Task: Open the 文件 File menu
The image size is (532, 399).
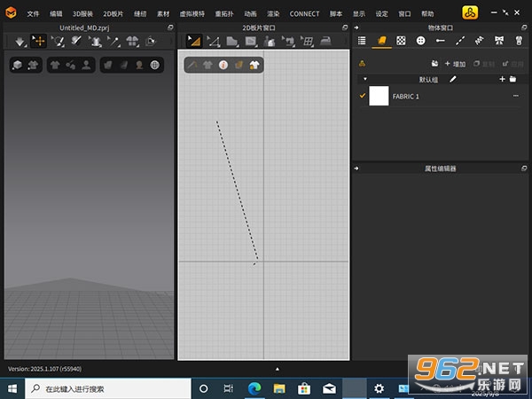Action: point(34,14)
